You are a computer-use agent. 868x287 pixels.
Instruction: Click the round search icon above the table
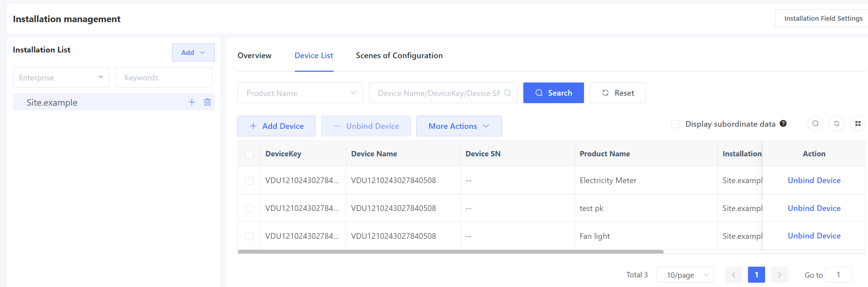point(815,124)
